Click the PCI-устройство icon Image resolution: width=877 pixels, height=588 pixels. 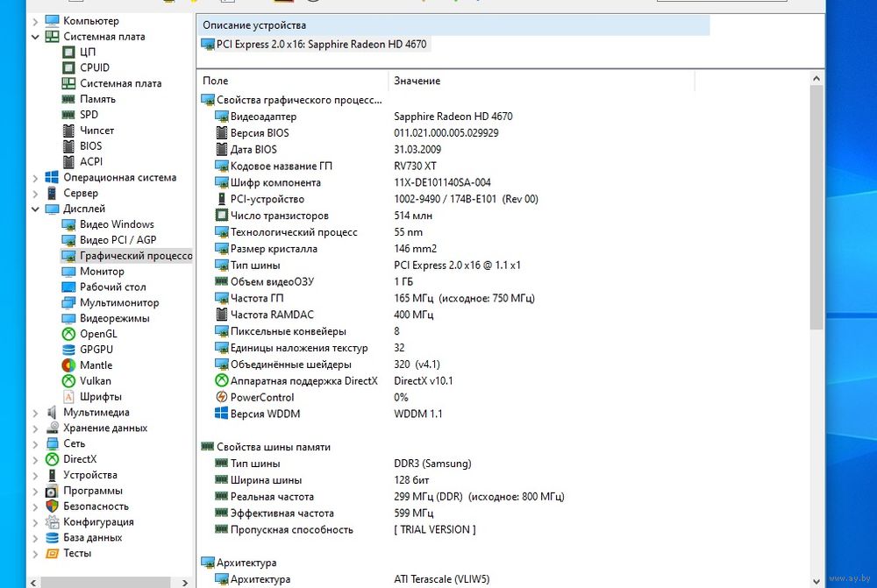click(222, 198)
